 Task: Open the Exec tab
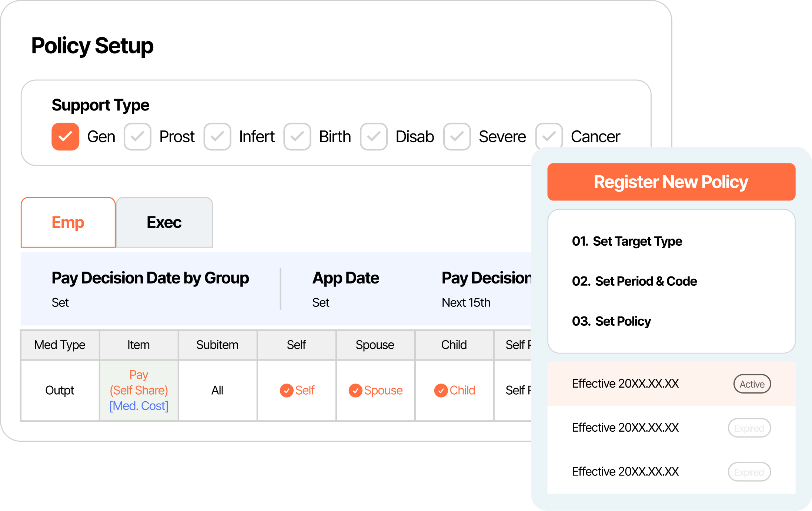[x=164, y=222]
